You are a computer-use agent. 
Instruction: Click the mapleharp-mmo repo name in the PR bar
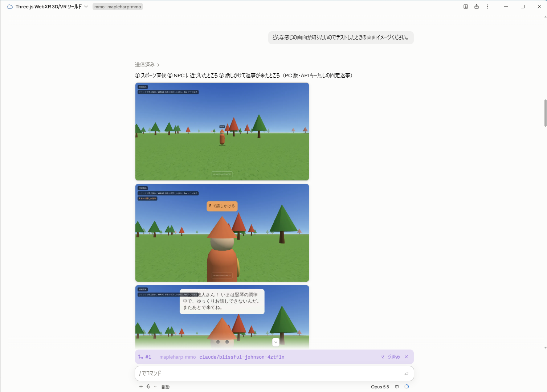point(177,357)
